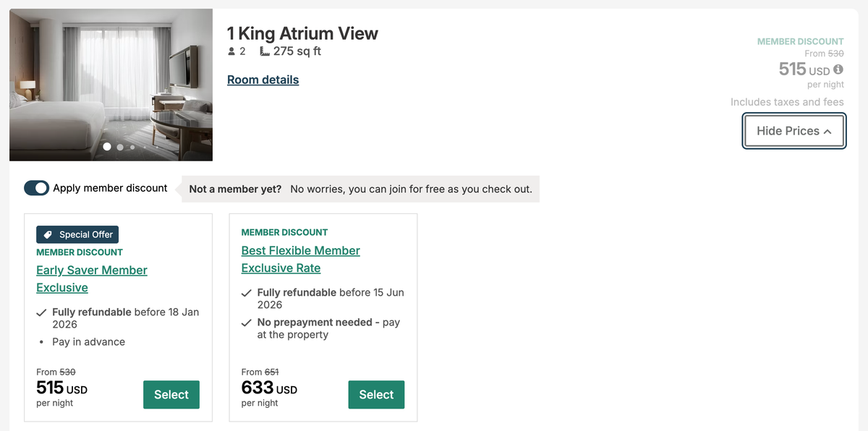This screenshot has width=868, height=431.
Task: Open the Room details link
Action: coord(263,80)
